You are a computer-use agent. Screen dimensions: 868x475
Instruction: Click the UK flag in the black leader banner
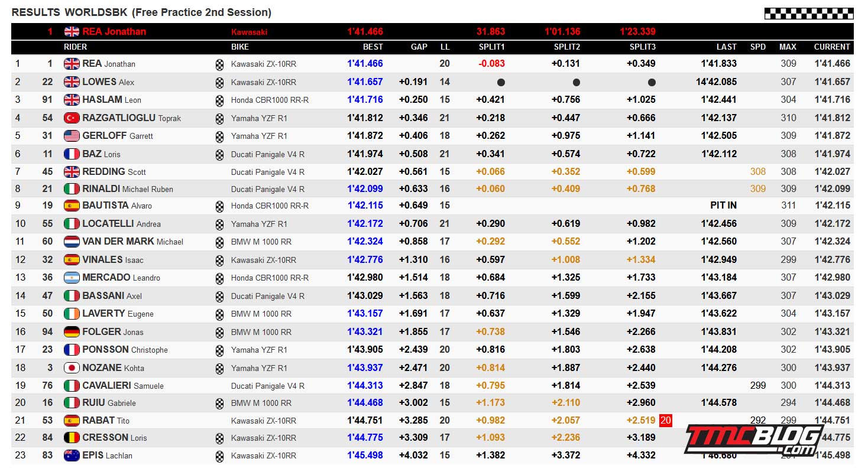pyautogui.click(x=72, y=32)
